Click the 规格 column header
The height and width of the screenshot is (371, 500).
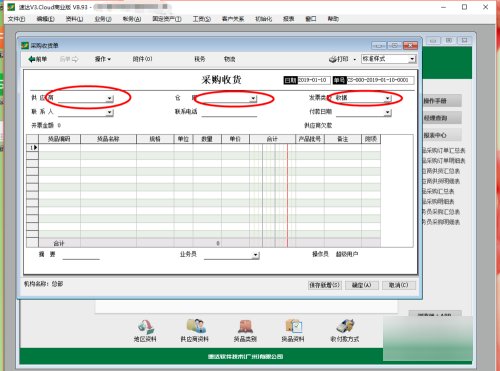point(155,139)
